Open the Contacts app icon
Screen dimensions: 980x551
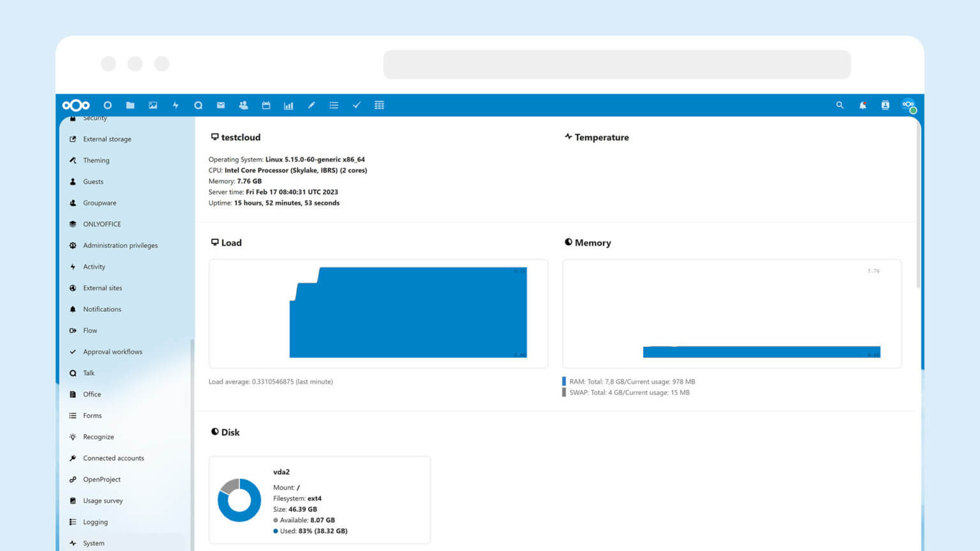pyautogui.click(x=243, y=105)
